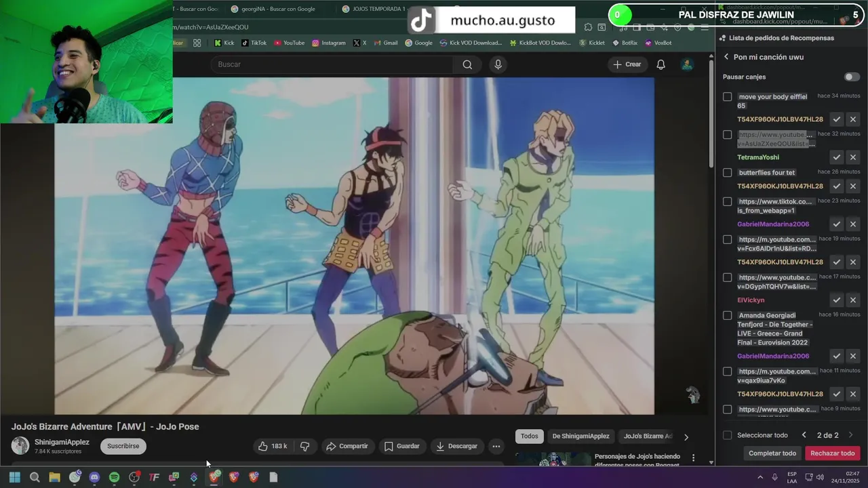The height and width of the screenshot is (488, 868).
Task: Reject the 'butterflies four tet' request
Action: click(853, 186)
